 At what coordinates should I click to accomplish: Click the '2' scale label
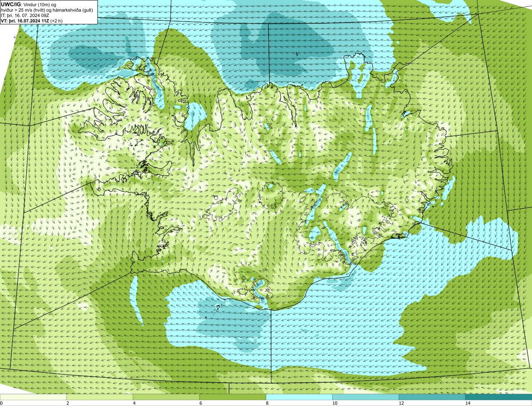click(67, 403)
